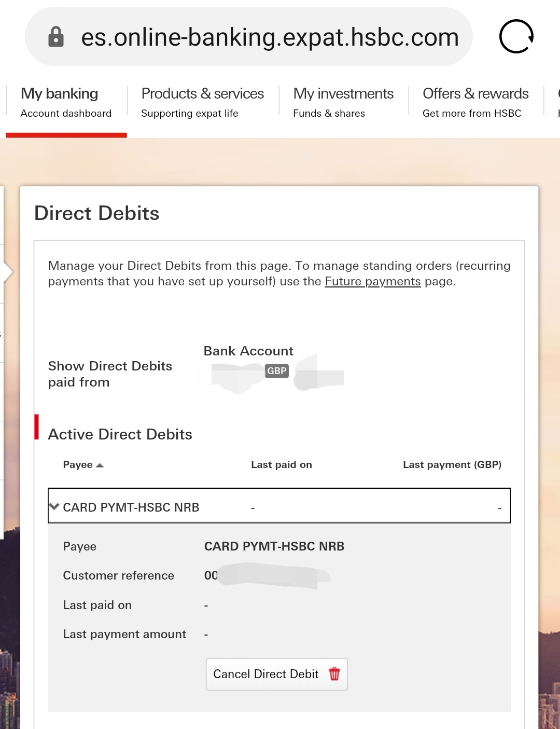Click the padlock icon in address bar

55,37
